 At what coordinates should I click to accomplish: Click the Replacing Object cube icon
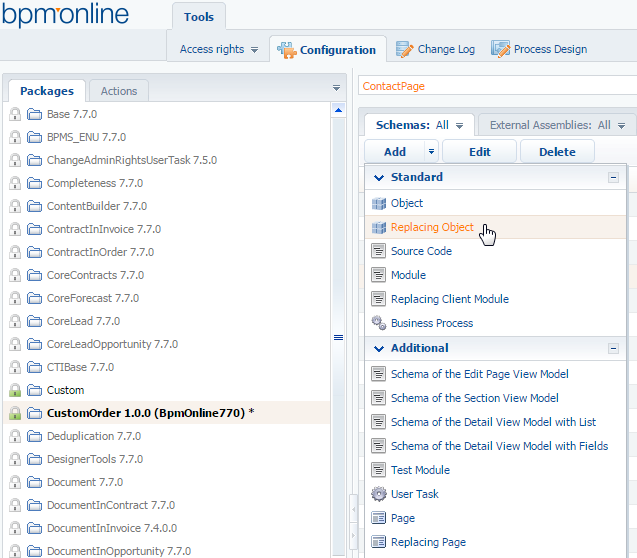pos(379,227)
